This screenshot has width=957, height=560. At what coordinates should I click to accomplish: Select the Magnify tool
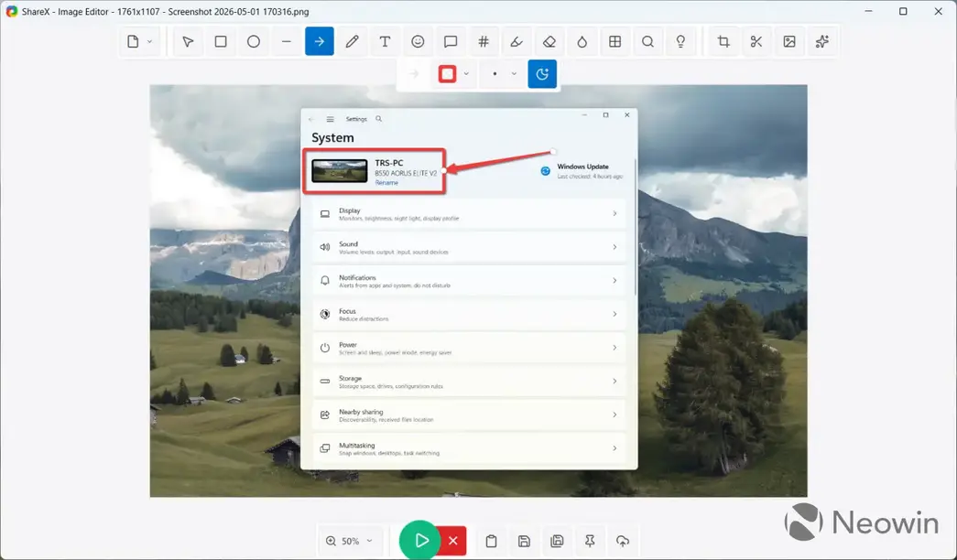[x=647, y=41]
